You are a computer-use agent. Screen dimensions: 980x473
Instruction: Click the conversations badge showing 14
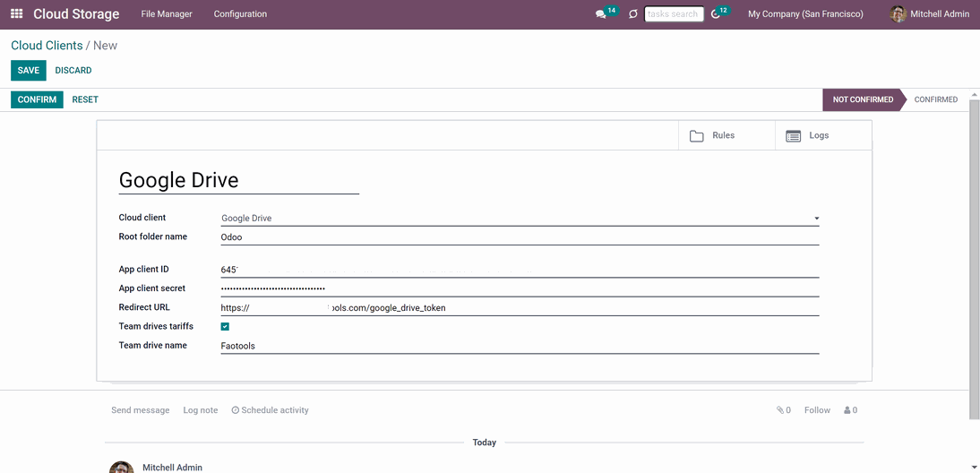(612, 11)
